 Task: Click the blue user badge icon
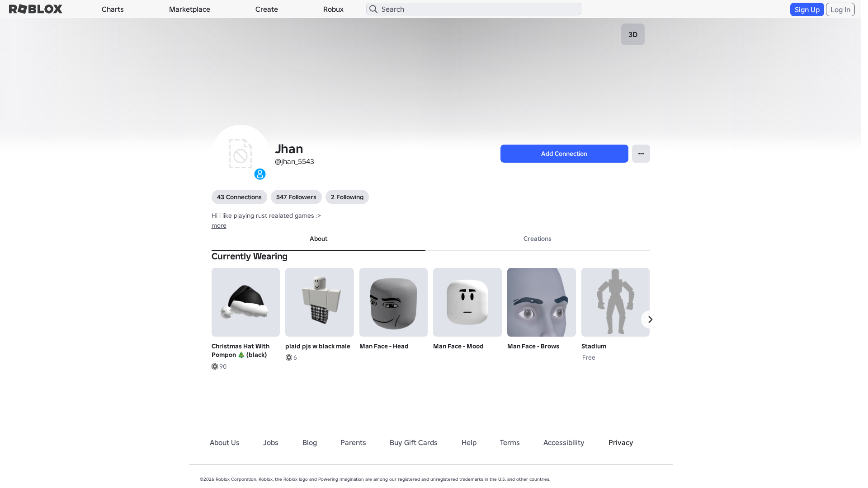tap(259, 174)
